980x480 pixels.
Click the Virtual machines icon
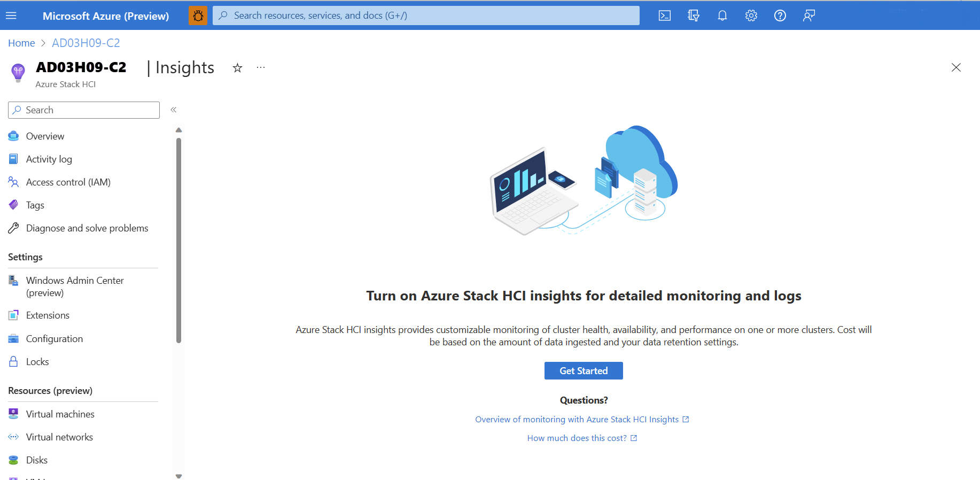[x=13, y=414]
